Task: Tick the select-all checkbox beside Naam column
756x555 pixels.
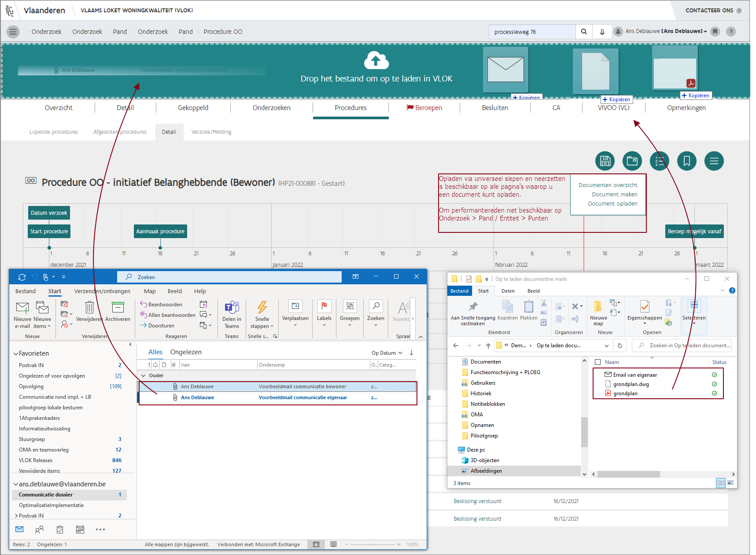Action: pyautogui.click(x=597, y=362)
